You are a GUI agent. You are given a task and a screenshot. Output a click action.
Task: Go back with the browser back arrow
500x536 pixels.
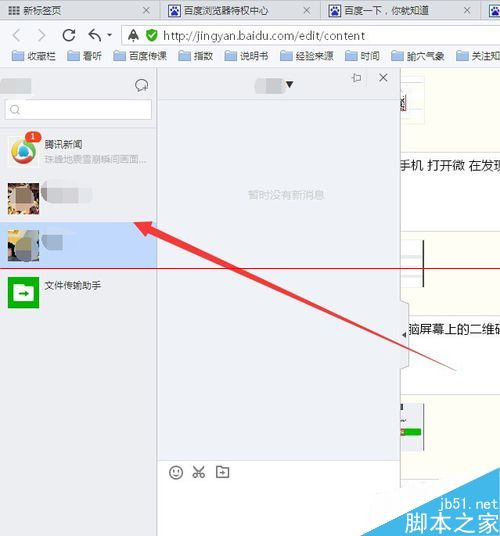pyautogui.click(x=16, y=35)
